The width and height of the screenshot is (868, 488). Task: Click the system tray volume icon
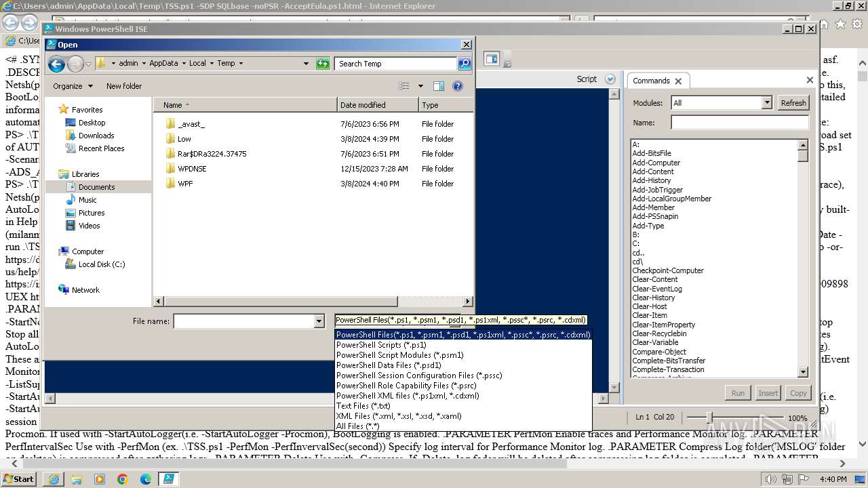771,479
